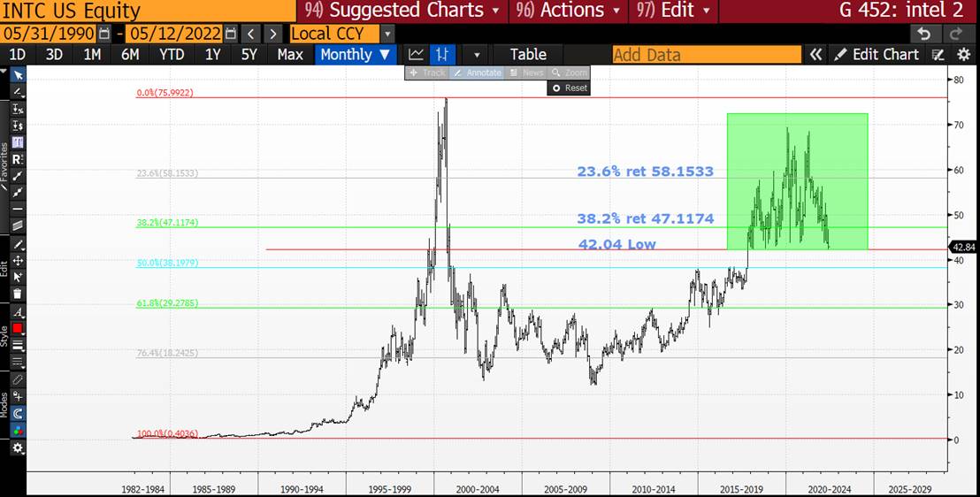Click the Edit Chart button

(877, 55)
